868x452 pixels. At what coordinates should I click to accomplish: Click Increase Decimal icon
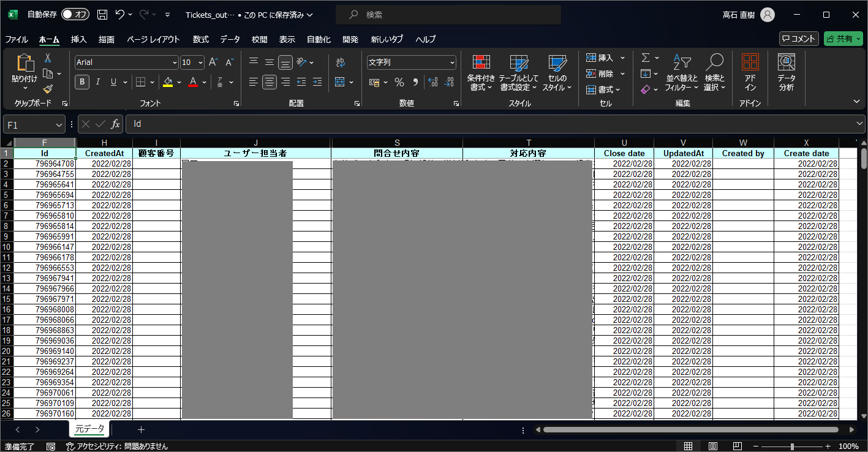(433, 82)
